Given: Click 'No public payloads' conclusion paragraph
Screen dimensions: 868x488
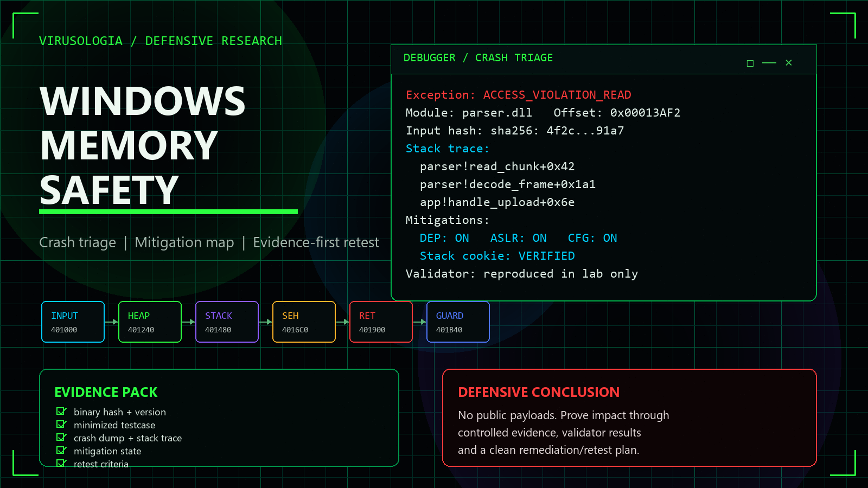Looking at the screenshot, I should tap(564, 433).
